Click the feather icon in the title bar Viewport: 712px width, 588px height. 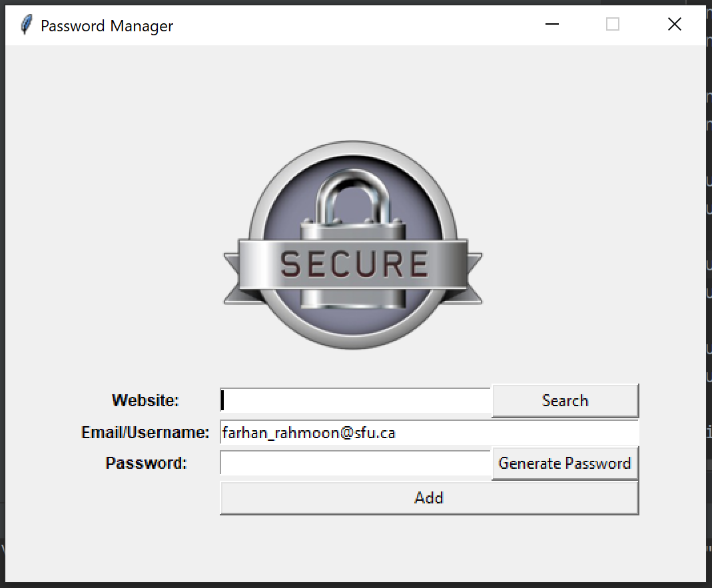coord(26,25)
